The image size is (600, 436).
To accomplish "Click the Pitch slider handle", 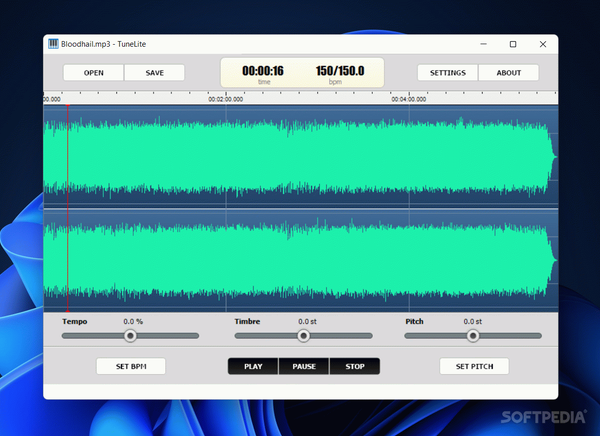I will click(x=473, y=336).
